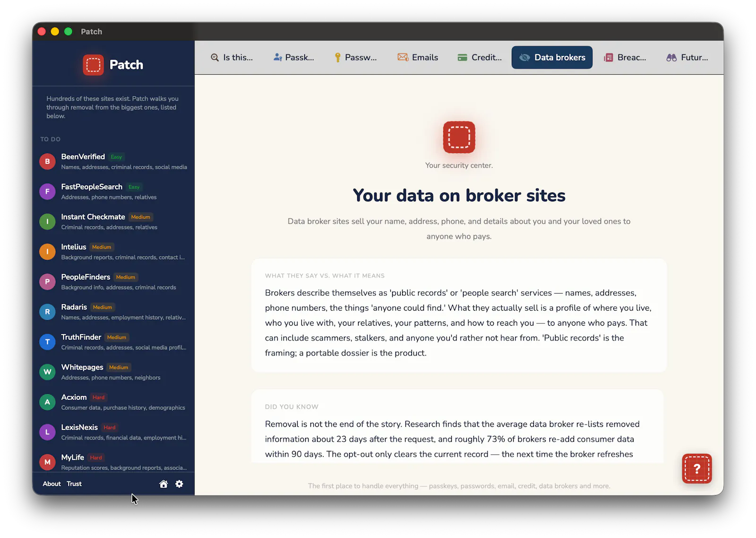Click the MyLife avatar M icon
The image size is (756, 538).
47,462
